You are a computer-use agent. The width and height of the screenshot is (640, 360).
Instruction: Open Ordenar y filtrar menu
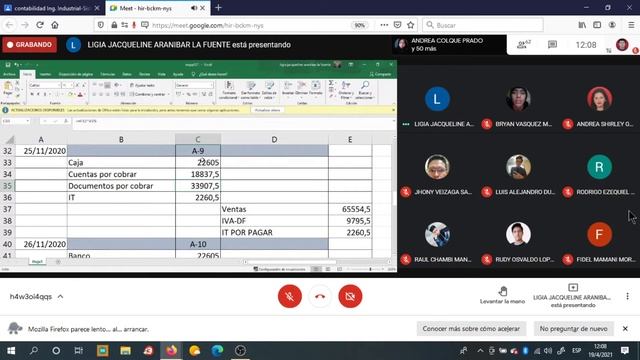pyautogui.click(x=346, y=90)
